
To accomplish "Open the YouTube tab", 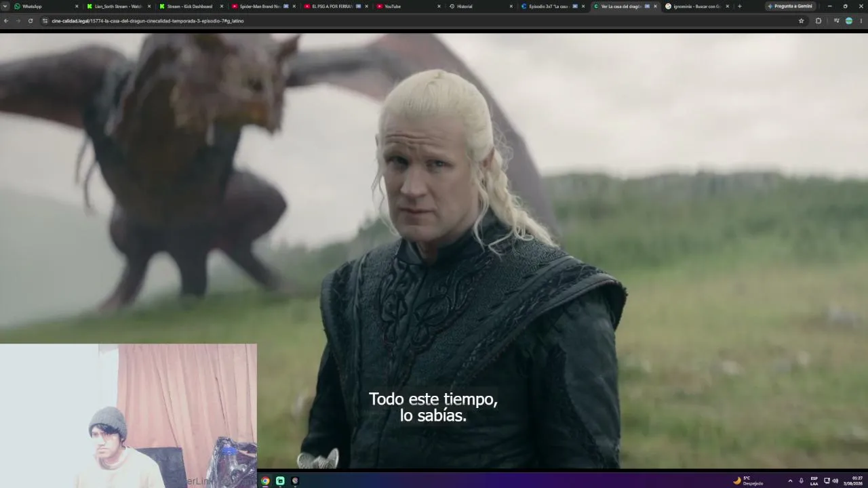I will click(408, 6).
